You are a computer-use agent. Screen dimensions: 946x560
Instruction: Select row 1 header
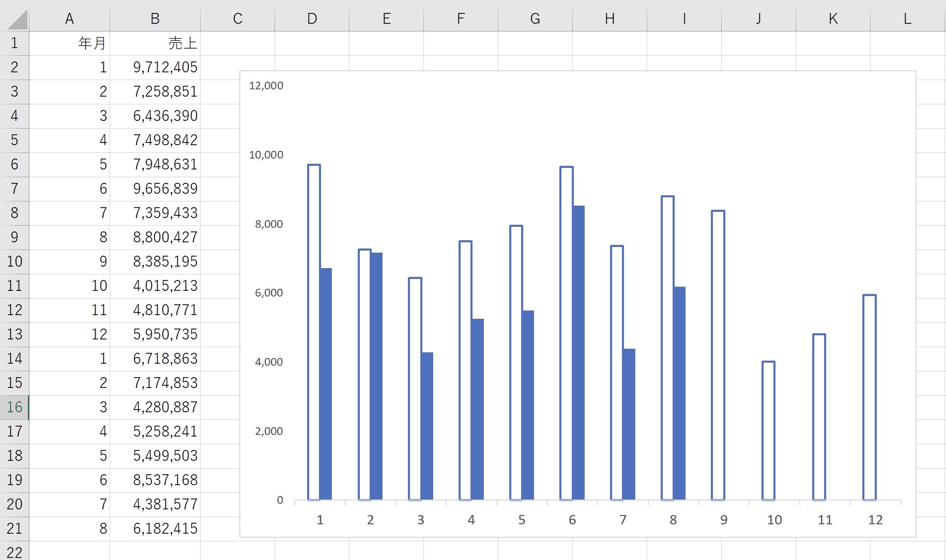pyautogui.click(x=14, y=43)
